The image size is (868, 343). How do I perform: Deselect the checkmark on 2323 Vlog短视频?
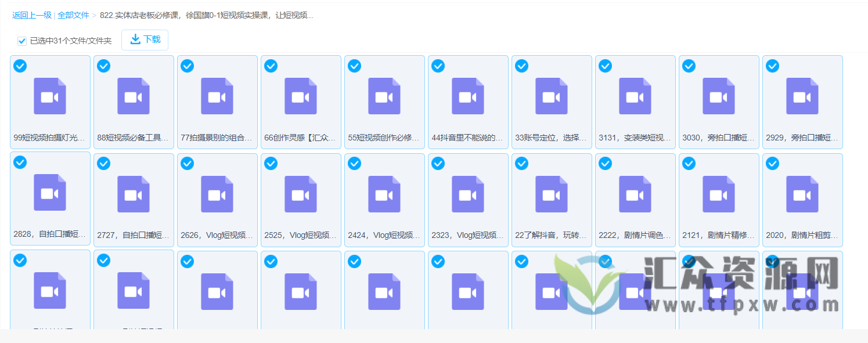click(x=438, y=163)
